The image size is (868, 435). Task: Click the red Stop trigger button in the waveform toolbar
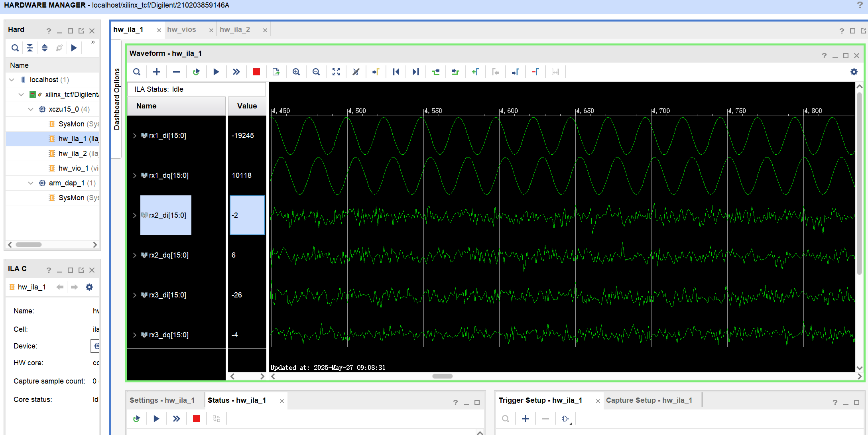[x=256, y=72]
